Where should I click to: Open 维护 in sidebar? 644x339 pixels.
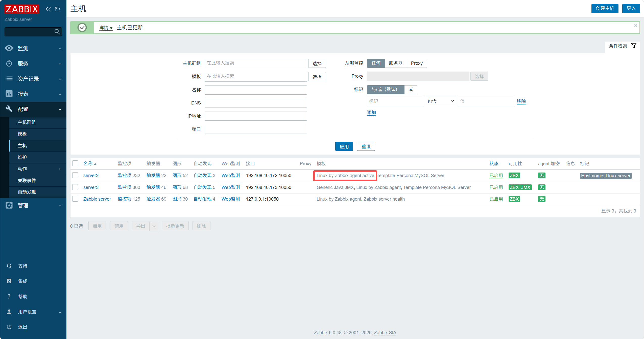[x=38, y=157]
